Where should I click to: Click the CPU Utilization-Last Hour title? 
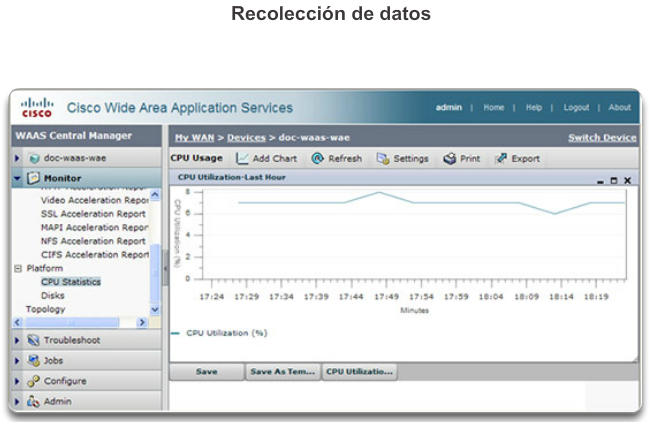231,177
